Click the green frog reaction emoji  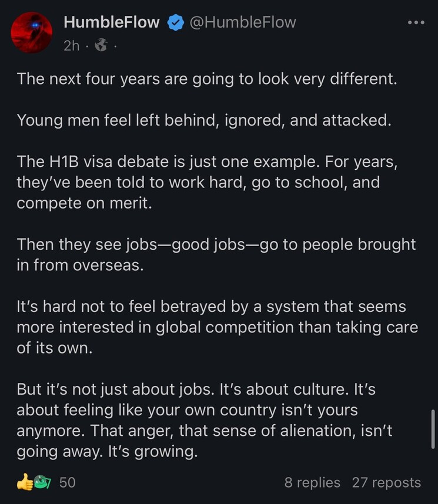click(42, 482)
